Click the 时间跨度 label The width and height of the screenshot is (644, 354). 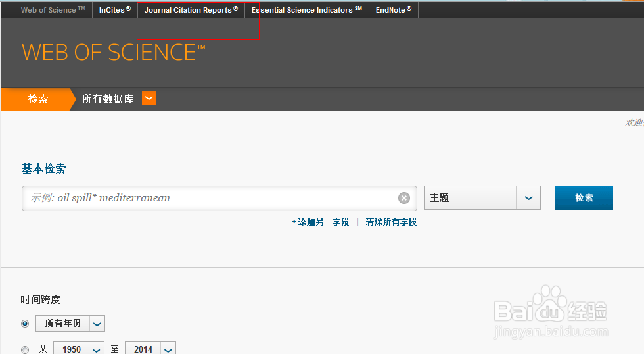pos(40,300)
